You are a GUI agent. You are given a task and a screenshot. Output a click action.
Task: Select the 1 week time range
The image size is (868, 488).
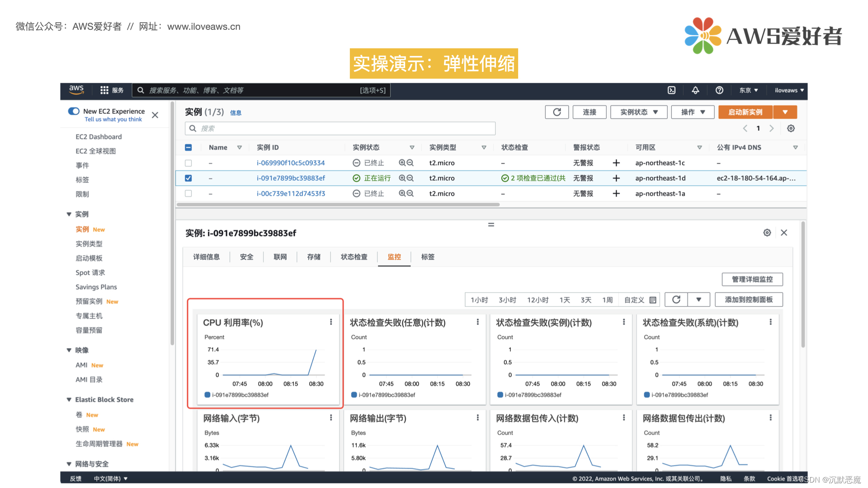[608, 300]
